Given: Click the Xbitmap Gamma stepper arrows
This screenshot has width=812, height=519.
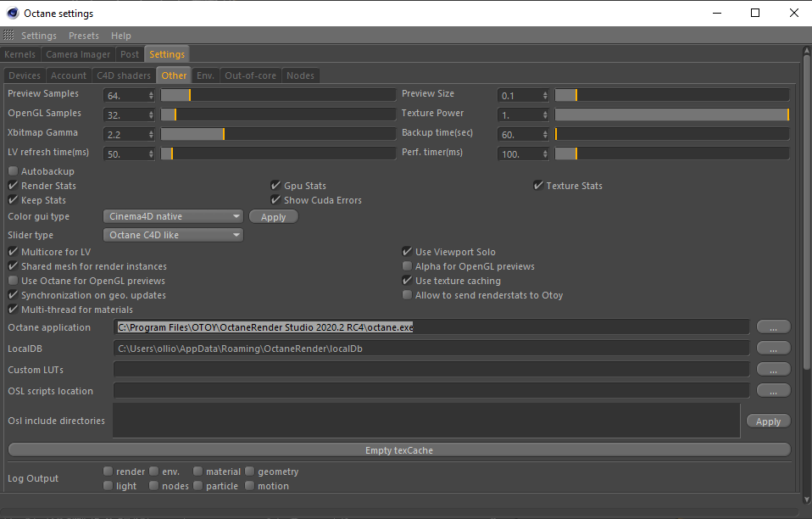Looking at the screenshot, I should [x=151, y=135].
